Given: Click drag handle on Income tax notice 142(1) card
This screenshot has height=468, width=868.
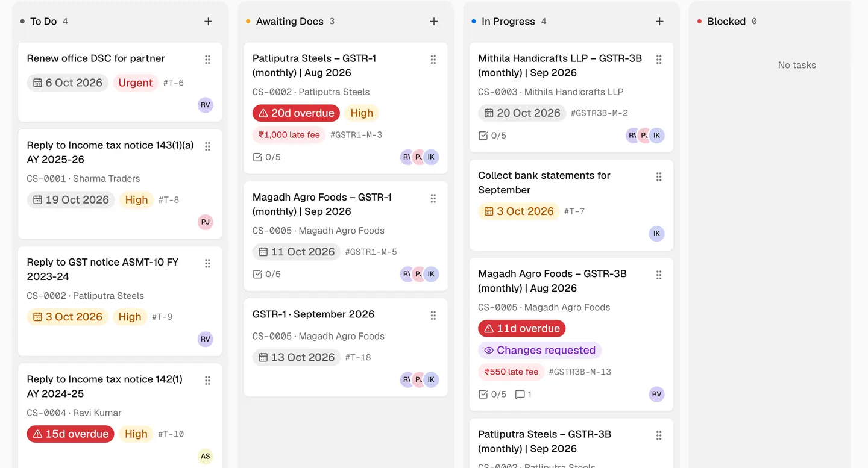Looking at the screenshot, I should pyautogui.click(x=207, y=381).
